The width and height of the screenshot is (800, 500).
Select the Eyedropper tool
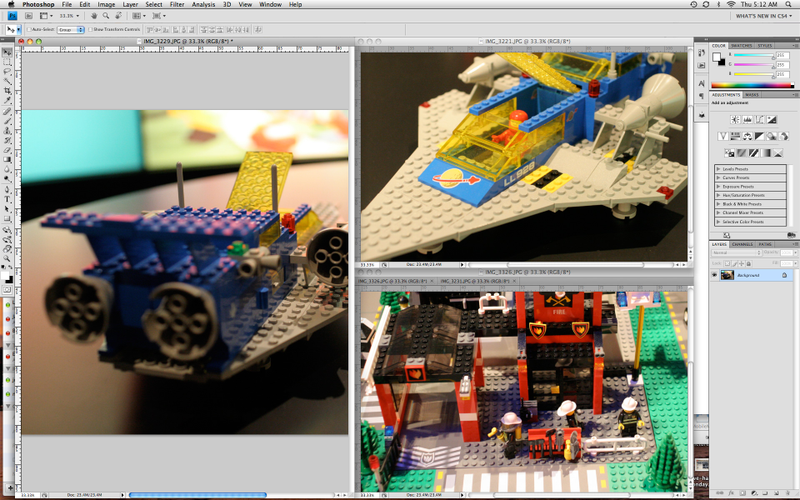[7, 101]
